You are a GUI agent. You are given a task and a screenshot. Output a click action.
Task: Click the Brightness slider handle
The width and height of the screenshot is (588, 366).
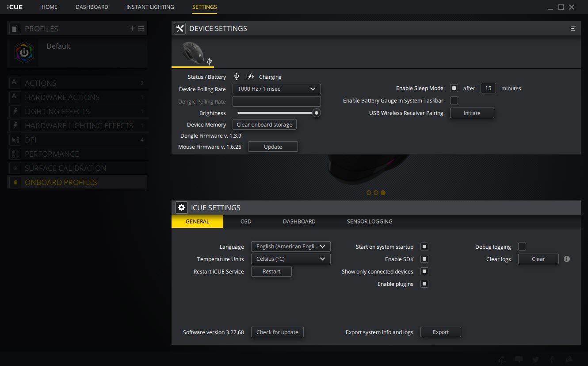(x=316, y=113)
